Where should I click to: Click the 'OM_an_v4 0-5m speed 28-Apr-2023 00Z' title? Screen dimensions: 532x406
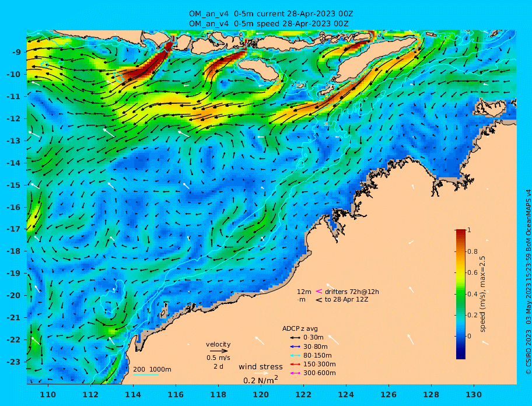(269, 24)
